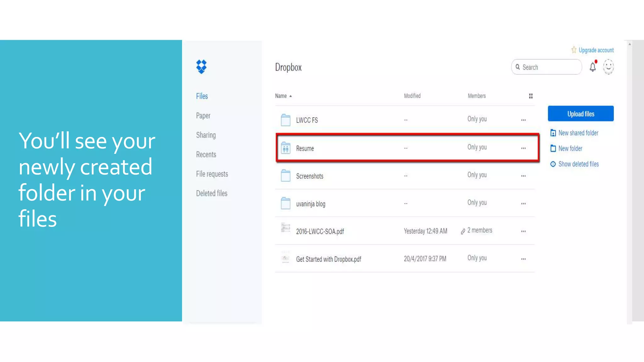This screenshot has width=644, height=362.
Task: Open Recents in the sidebar
Action: click(x=206, y=155)
